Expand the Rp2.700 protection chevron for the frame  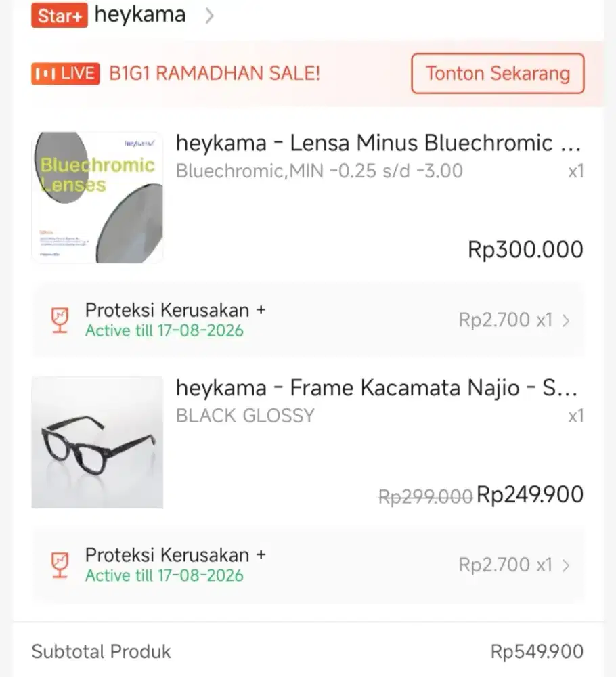pyautogui.click(x=566, y=565)
